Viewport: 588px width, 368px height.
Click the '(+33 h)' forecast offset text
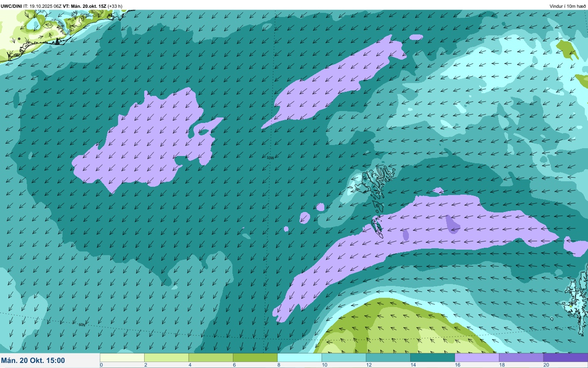(x=115, y=6)
